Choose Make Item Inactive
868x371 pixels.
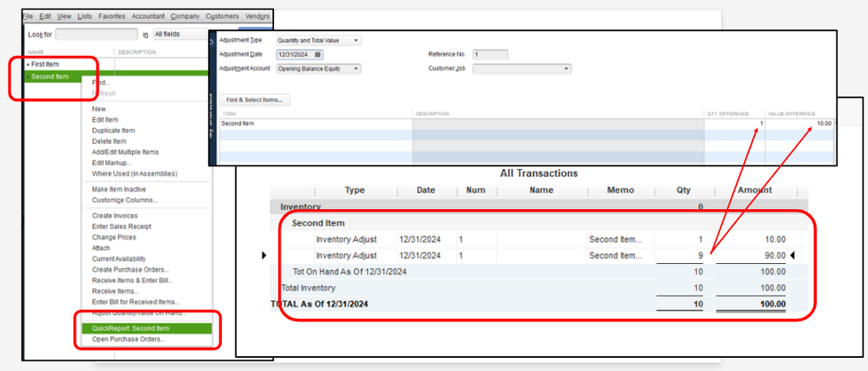pyautogui.click(x=119, y=190)
